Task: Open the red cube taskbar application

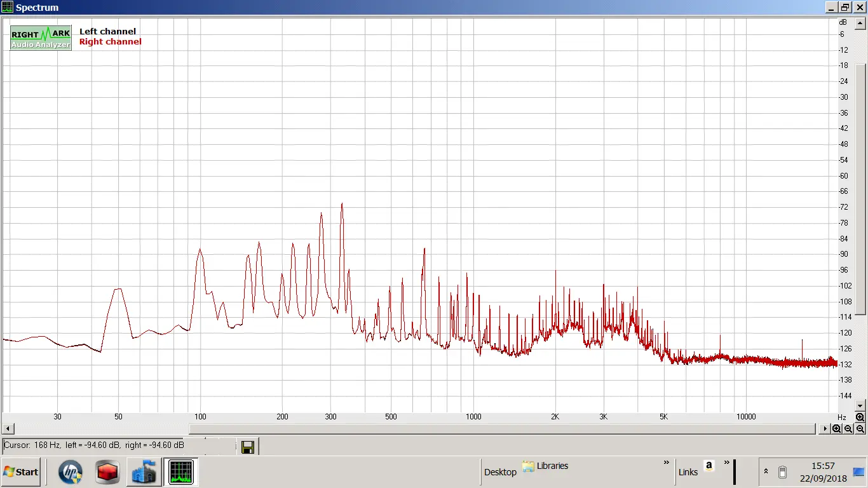Action: click(x=107, y=472)
